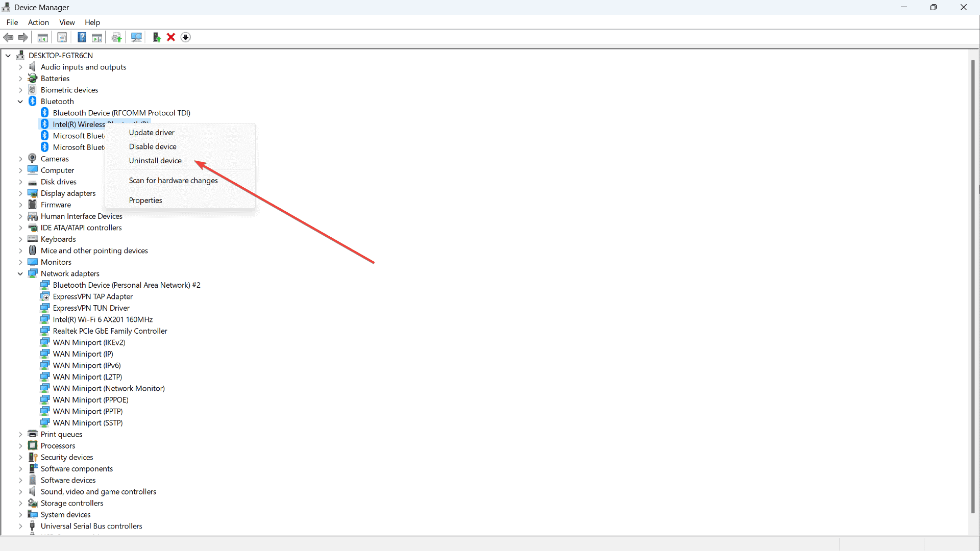Click the add legacy hardware icon
The height and width of the screenshot is (551, 980).
coord(156,37)
